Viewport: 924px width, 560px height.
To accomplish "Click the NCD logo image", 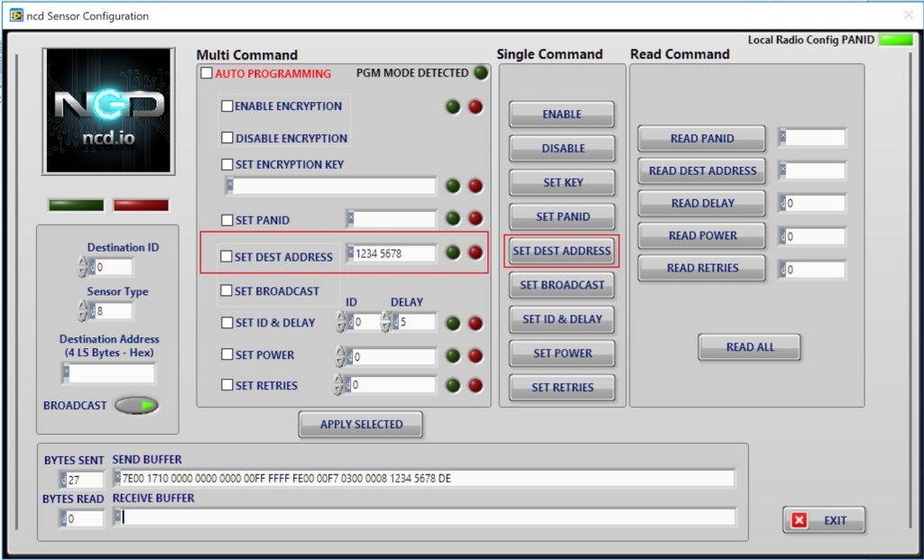I will (x=108, y=110).
